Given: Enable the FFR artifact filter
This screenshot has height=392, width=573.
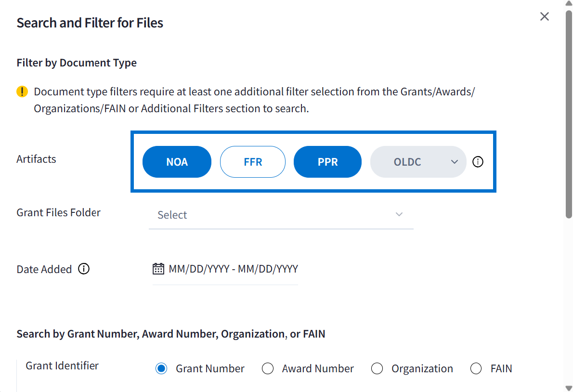Looking at the screenshot, I should (253, 162).
